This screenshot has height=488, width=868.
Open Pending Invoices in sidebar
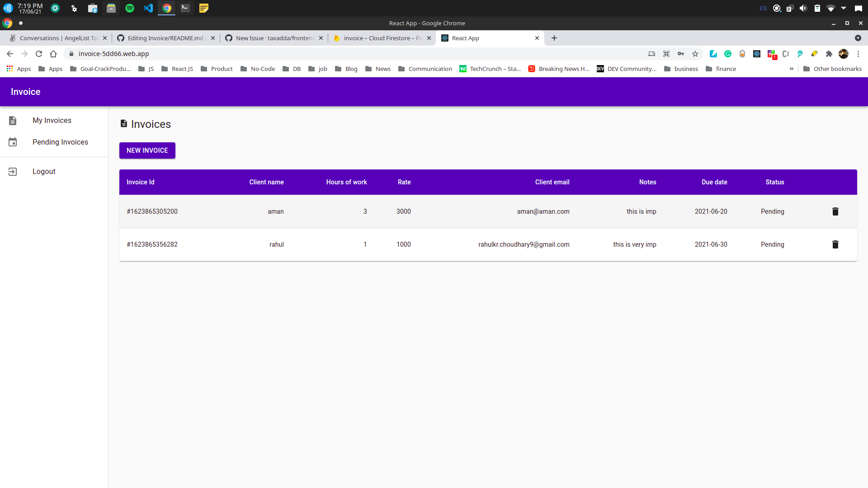click(54, 142)
